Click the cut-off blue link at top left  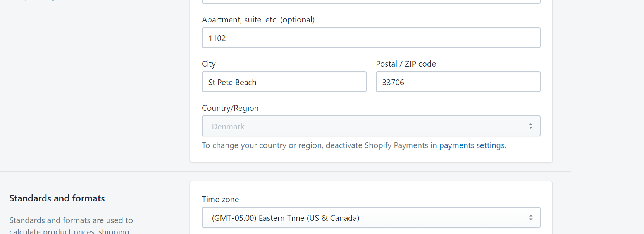pyautogui.click(x=39, y=1)
